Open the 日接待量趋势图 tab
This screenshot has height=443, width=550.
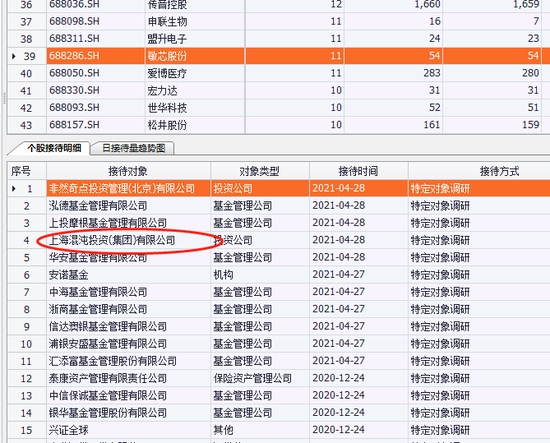[134, 148]
